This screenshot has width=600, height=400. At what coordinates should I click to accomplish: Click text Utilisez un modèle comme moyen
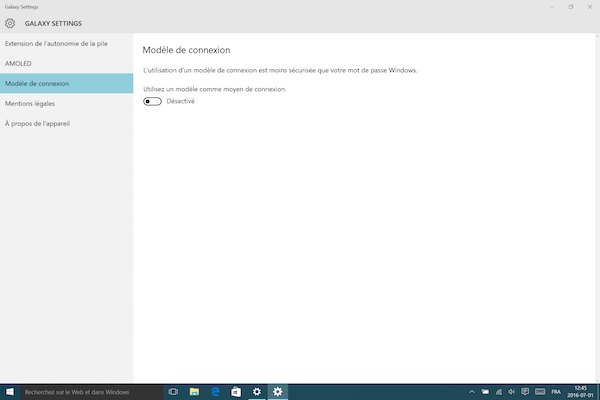(215, 89)
